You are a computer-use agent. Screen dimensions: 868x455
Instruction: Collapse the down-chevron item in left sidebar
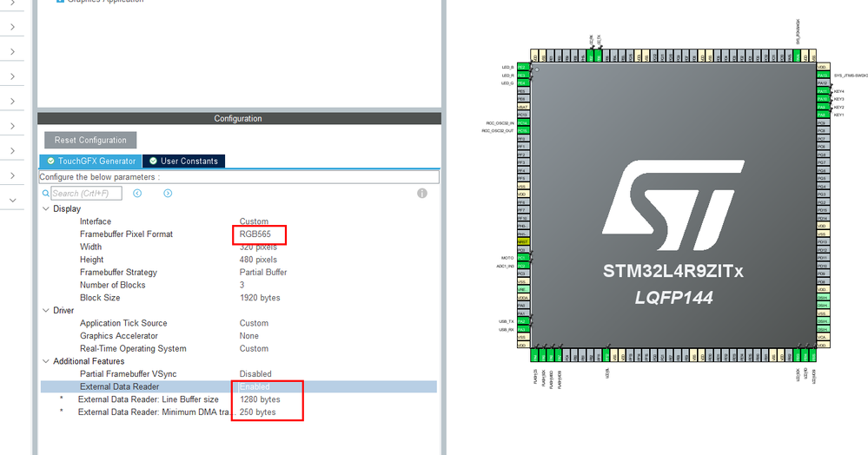pos(13,201)
